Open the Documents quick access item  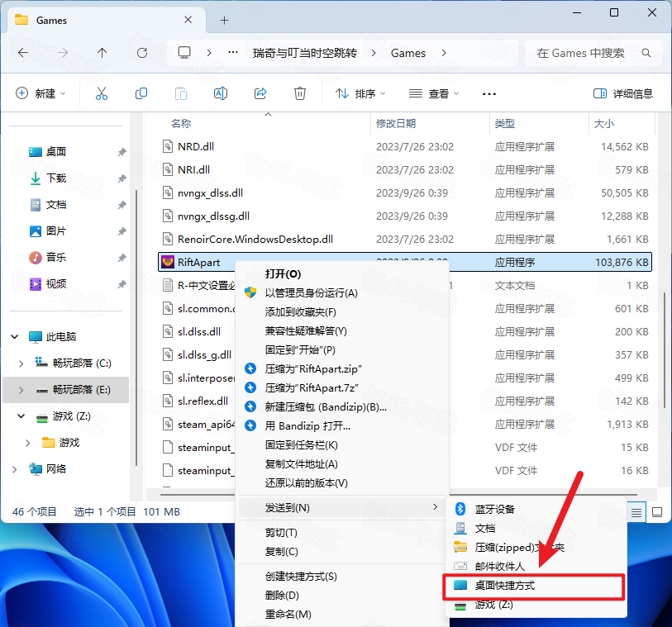55,205
